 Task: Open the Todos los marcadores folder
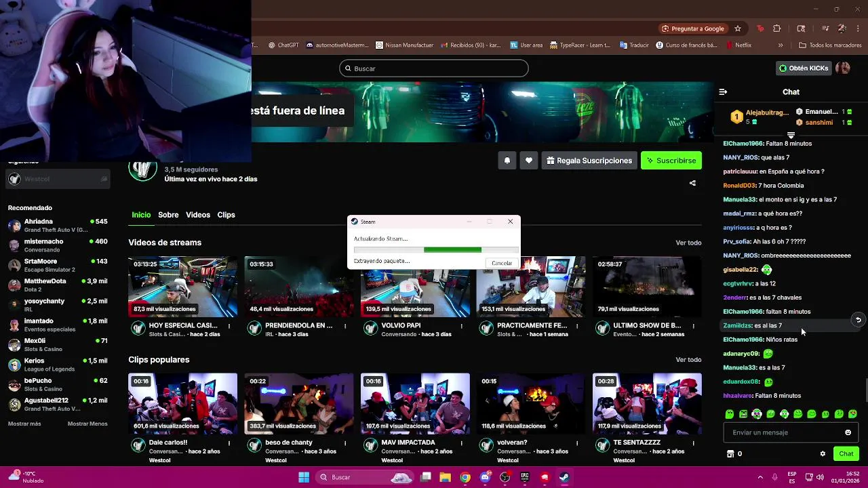point(830,45)
